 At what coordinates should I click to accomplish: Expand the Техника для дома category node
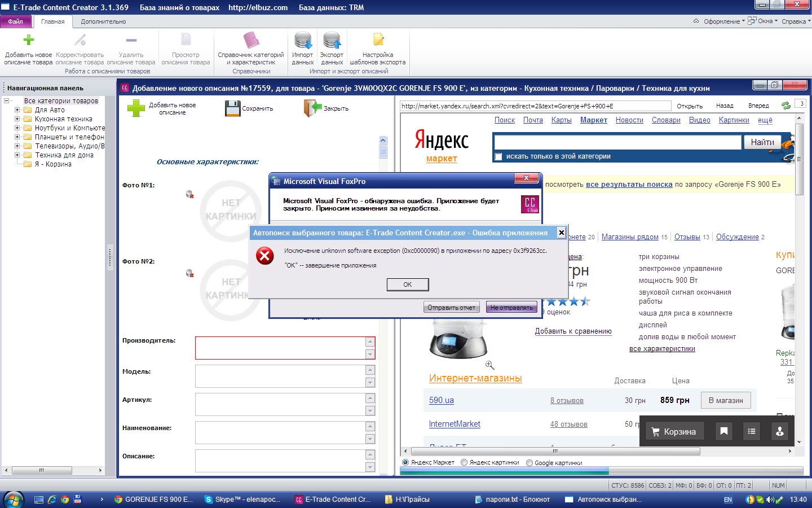[17, 155]
